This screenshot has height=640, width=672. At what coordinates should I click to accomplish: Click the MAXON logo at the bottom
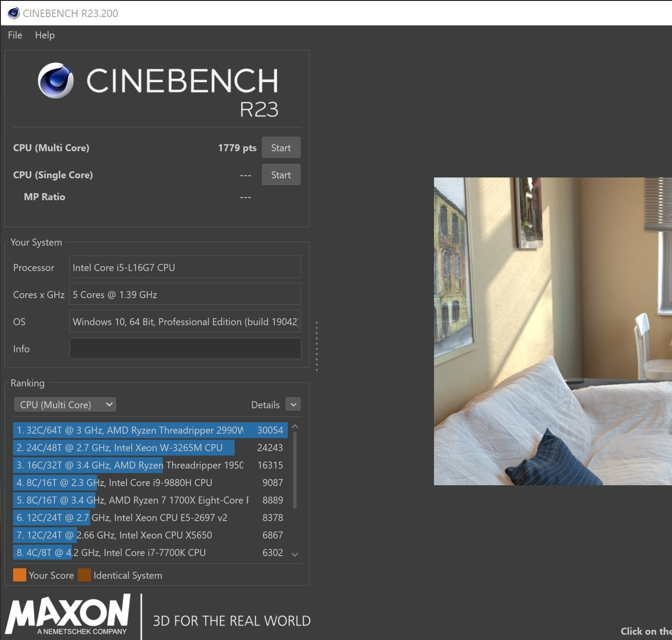pos(68,614)
